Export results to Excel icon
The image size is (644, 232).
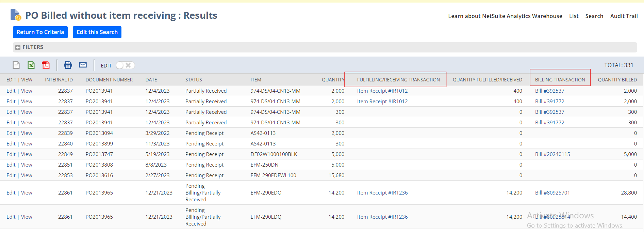tap(31, 65)
